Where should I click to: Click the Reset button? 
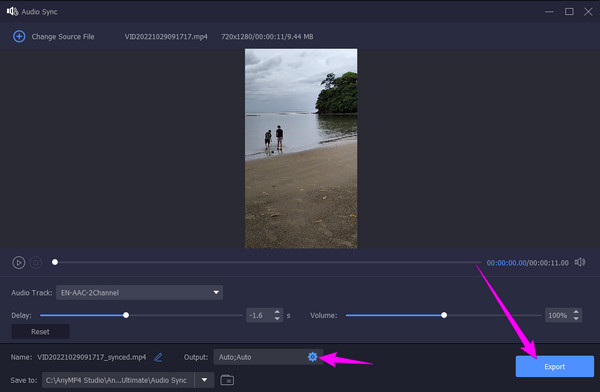pos(40,332)
